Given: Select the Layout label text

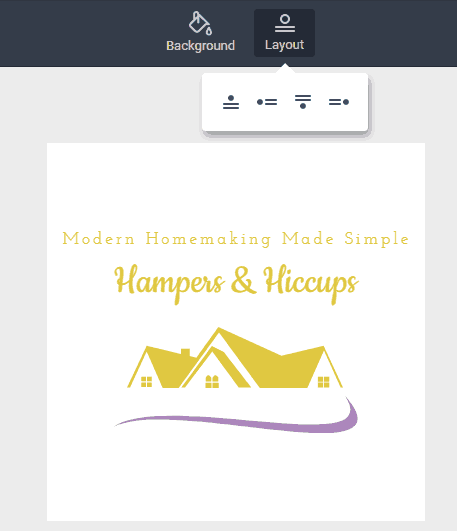Looking at the screenshot, I should 285,45.
